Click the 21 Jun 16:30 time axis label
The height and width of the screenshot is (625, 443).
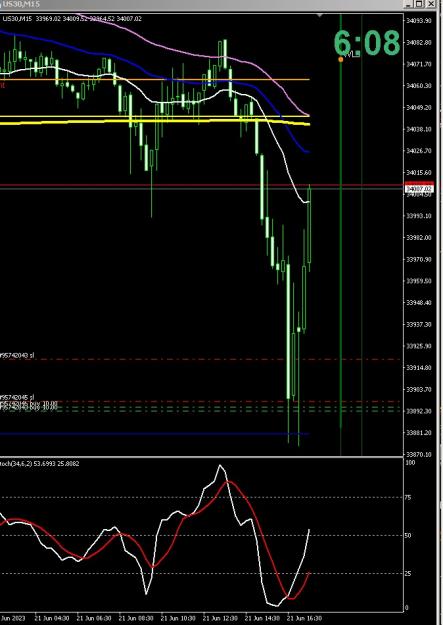coord(303,618)
